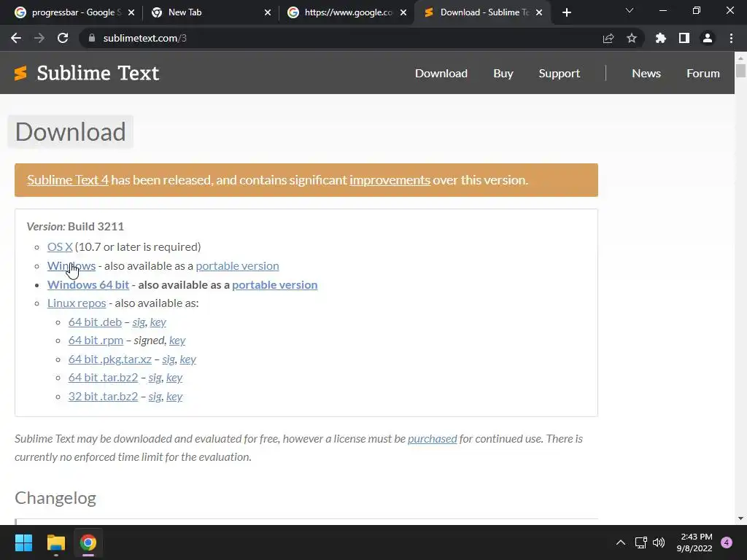The image size is (747, 560).
Task: Click the Chrome taskbar icon
Action: click(88, 542)
